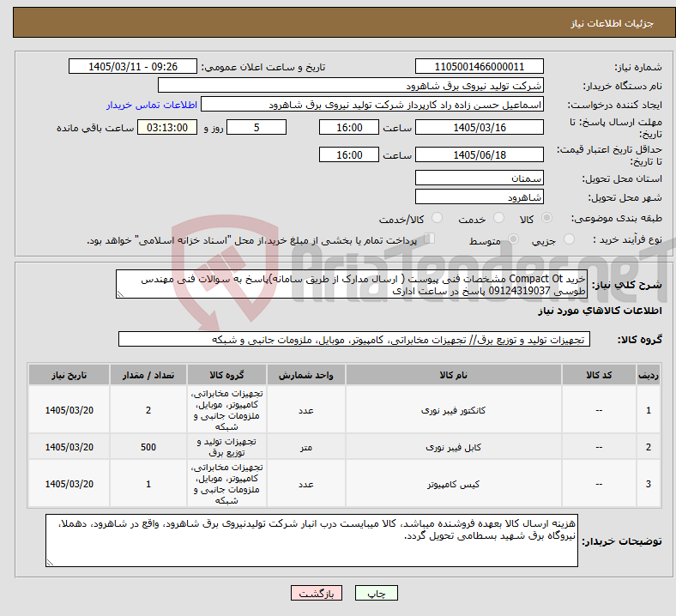Viewport: 676px width, 616px height.
Task: Click the متر unit cell
Action: [x=305, y=447]
